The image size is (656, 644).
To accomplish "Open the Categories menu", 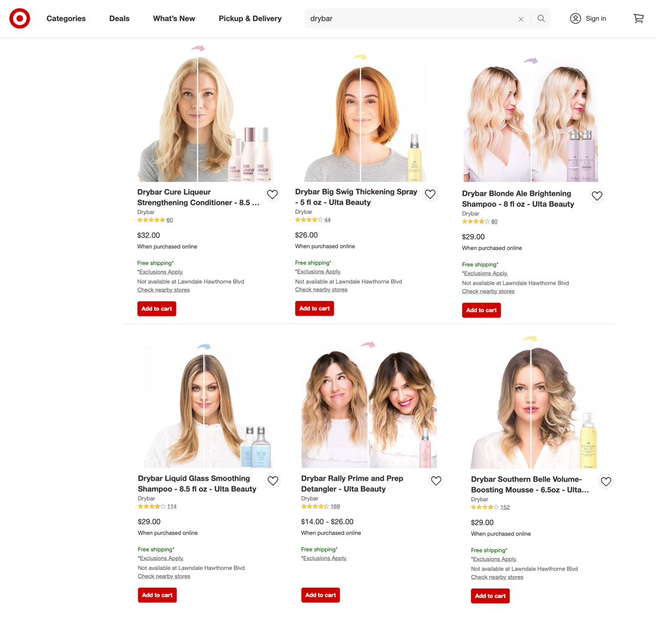I will (x=66, y=18).
